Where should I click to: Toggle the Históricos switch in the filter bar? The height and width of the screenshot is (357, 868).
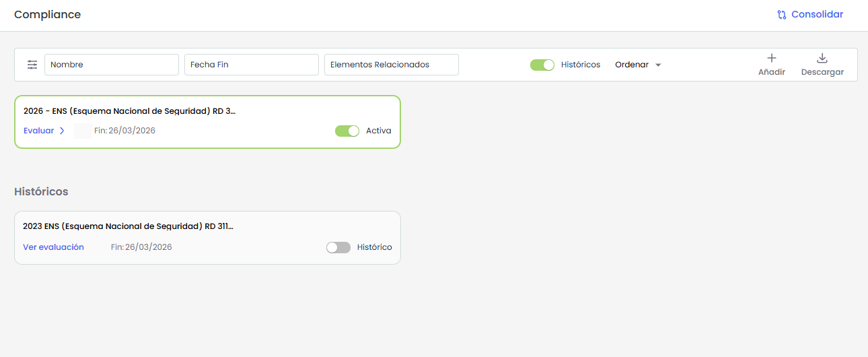point(542,65)
